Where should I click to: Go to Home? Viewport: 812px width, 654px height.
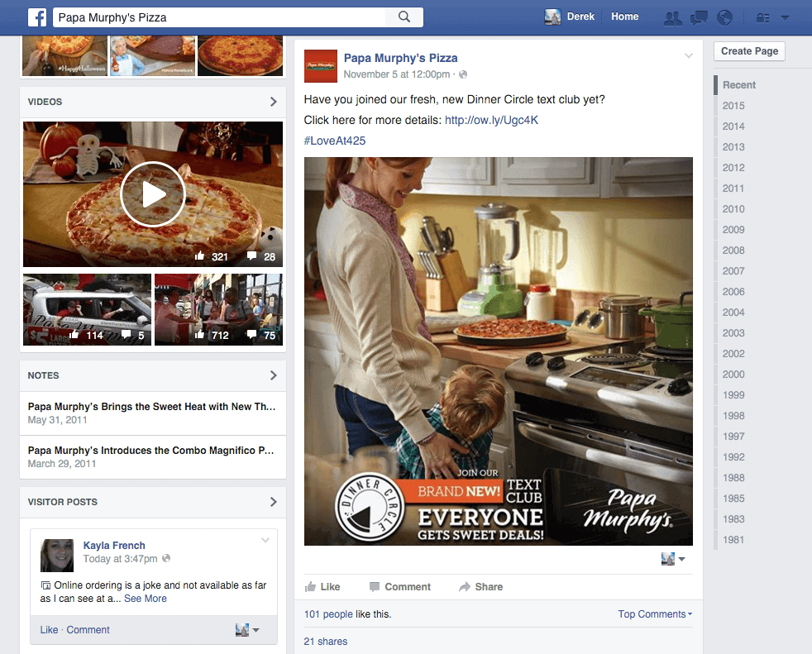(x=624, y=17)
